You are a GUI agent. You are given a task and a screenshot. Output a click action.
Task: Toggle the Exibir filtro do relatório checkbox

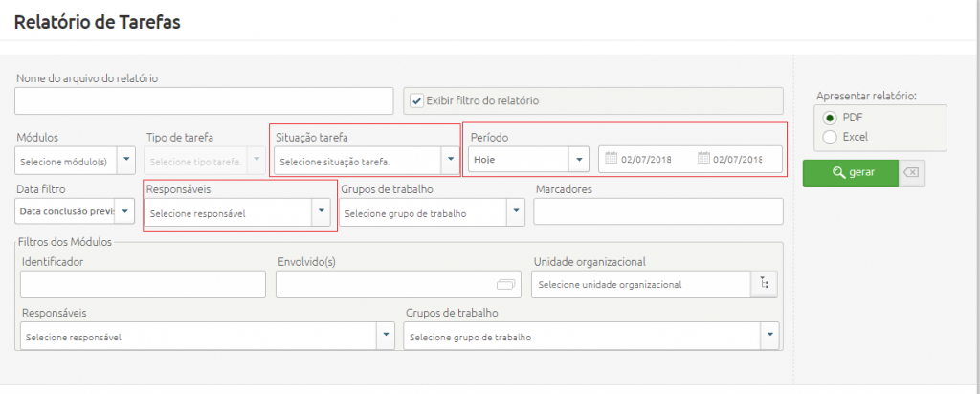tap(416, 100)
